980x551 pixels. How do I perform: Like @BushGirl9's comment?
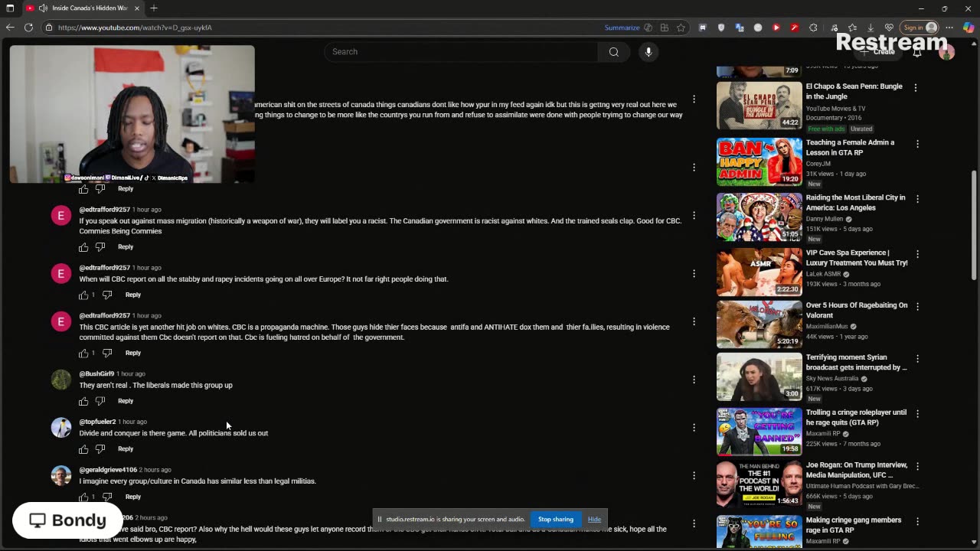coord(83,401)
